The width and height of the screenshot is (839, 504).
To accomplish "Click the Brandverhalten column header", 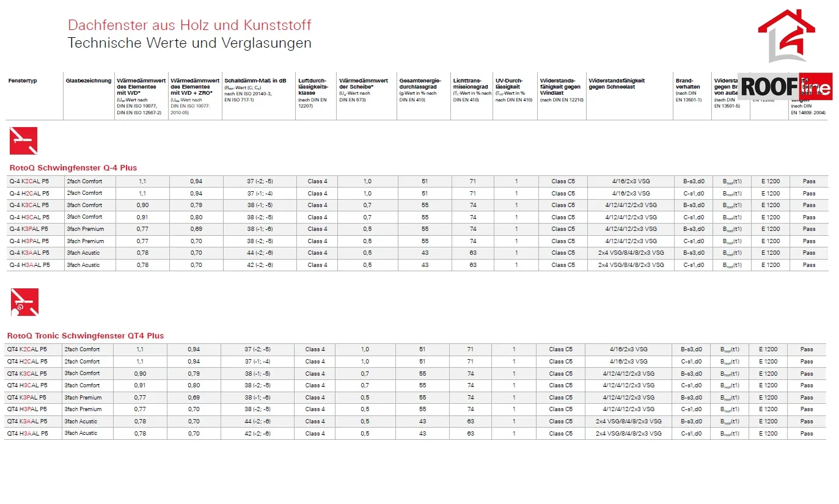I will (688, 84).
